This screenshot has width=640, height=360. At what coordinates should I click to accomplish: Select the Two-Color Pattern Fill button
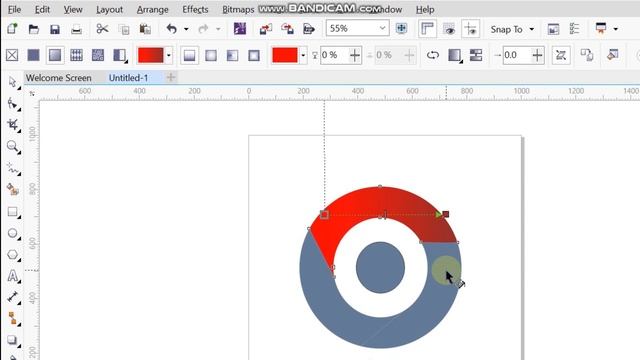pos(120,55)
